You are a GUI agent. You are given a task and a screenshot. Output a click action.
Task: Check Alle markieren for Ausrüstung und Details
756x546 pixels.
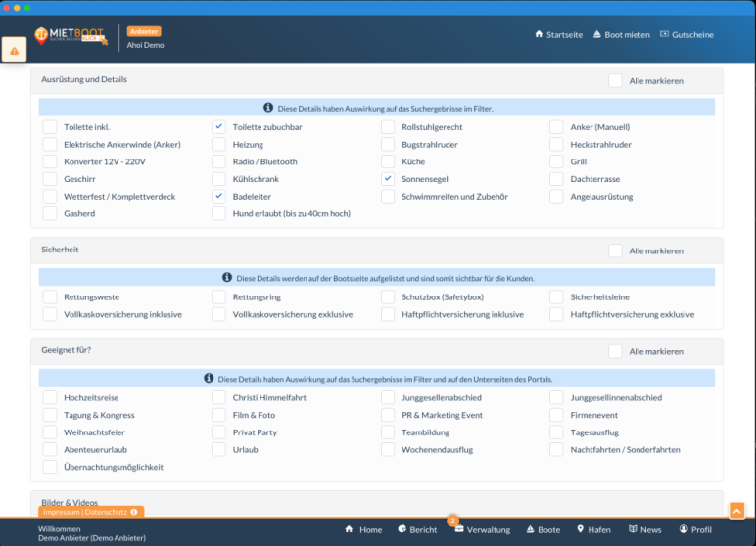(615, 80)
